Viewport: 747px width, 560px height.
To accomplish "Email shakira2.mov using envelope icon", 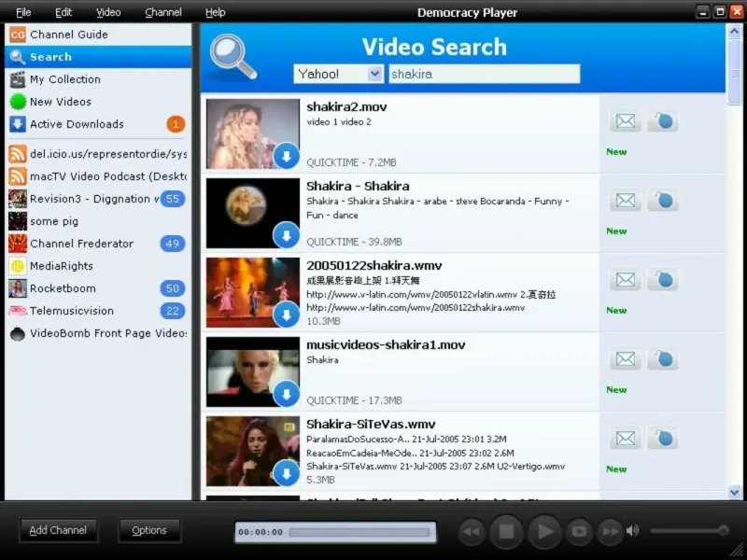I will click(x=626, y=121).
